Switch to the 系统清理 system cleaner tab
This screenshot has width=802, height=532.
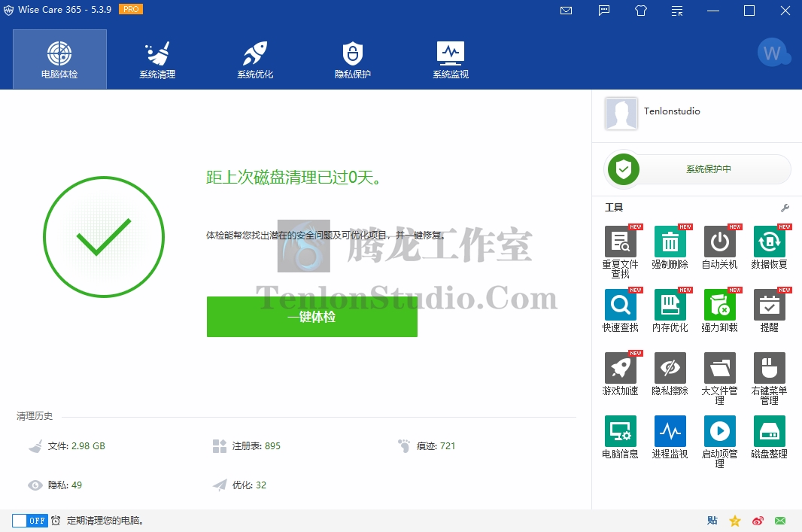[x=157, y=59]
